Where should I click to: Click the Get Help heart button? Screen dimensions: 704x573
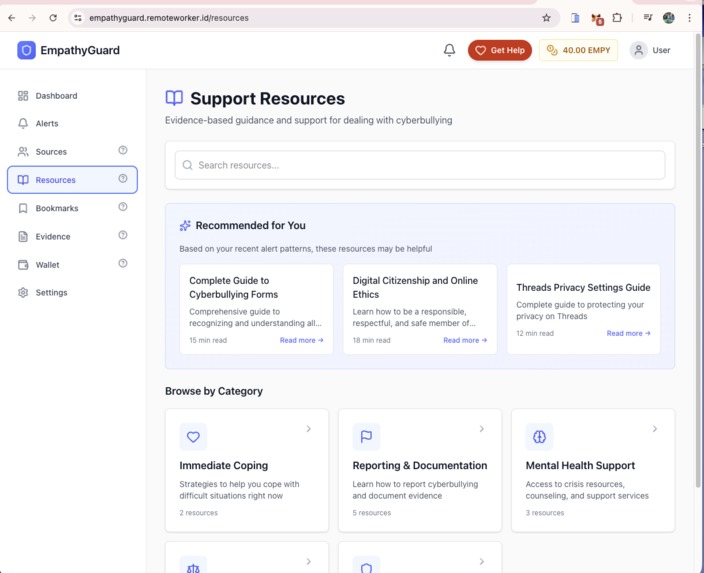499,50
